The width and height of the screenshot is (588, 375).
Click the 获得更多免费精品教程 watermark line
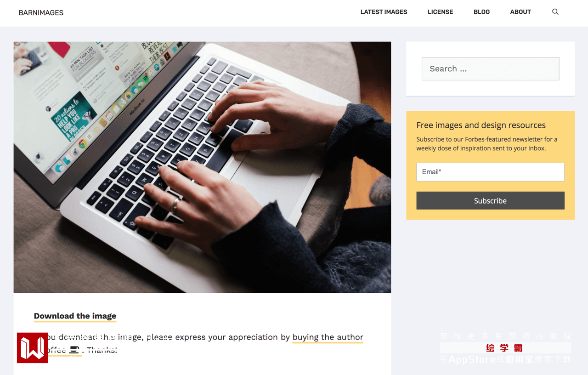click(x=505, y=336)
